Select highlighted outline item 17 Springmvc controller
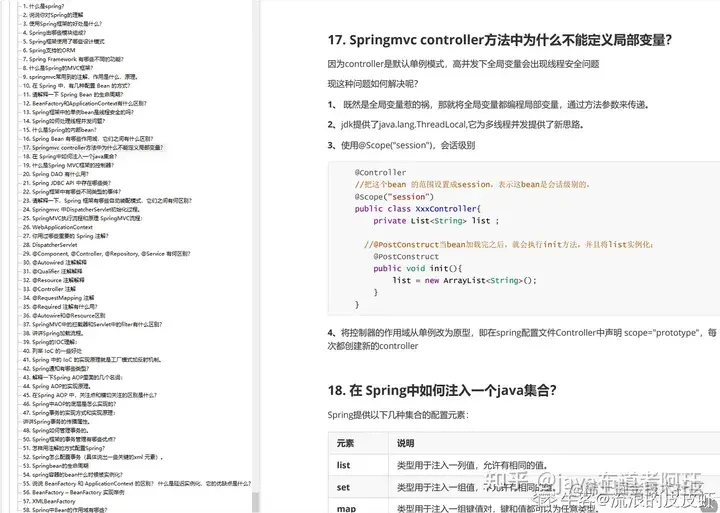This screenshot has height=513, width=720. (93, 147)
